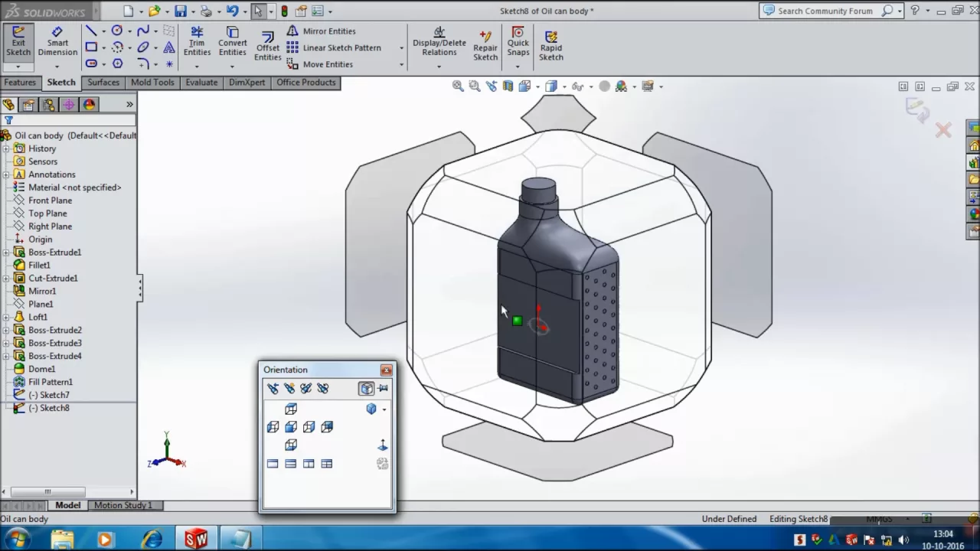Click the Save icon in quick access toolbar
980x551 pixels.
[180, 11]
